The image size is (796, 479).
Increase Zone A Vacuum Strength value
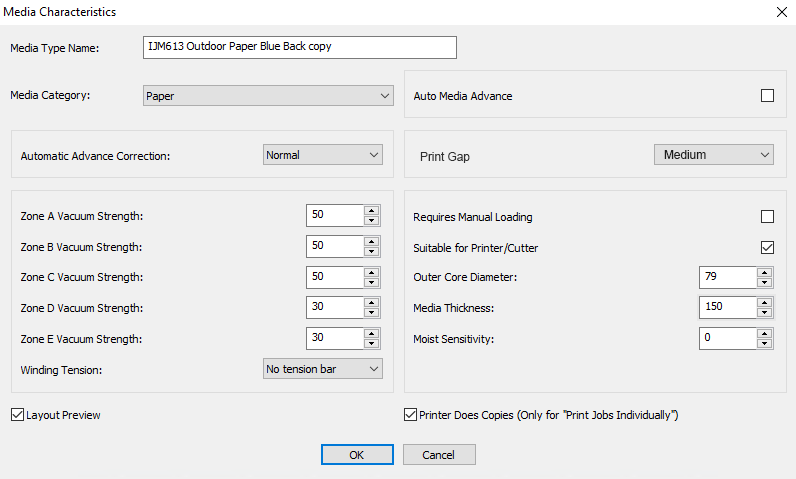(x=372, y=211)
